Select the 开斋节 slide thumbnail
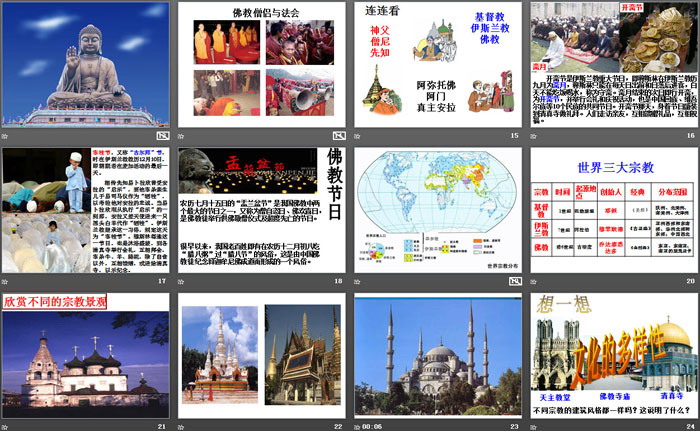700x431 pixels. pyautogui.click(x=614, y=65)
